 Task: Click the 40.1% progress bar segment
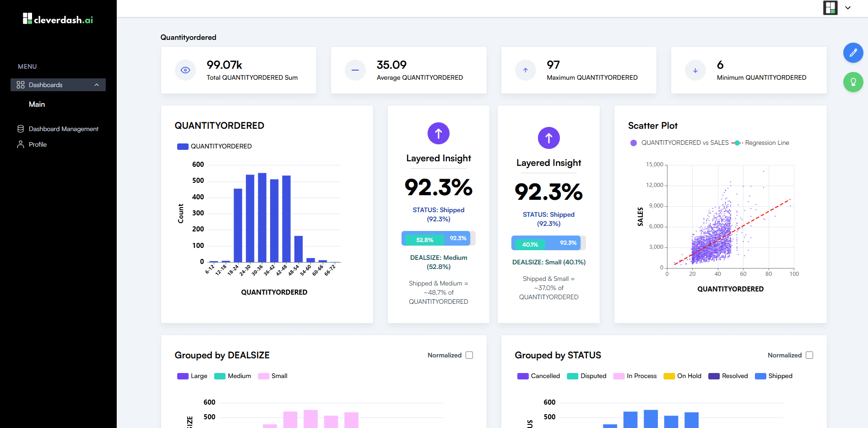(530, 244)
